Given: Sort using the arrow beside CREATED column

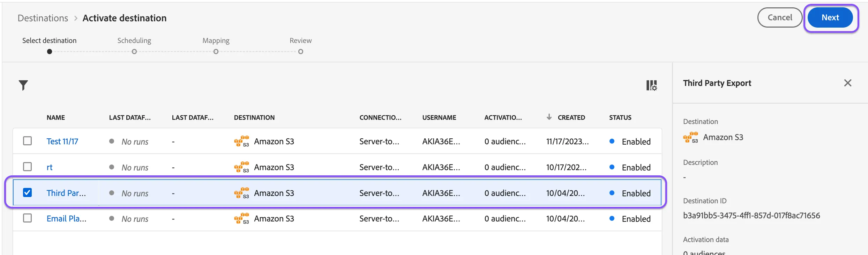Looking at the screenshot, I should point(549,117).
